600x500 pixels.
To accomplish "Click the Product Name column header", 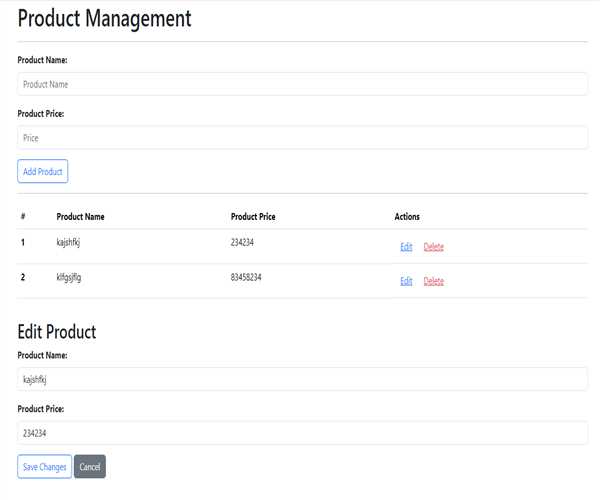I will click(x=80, y=216).
